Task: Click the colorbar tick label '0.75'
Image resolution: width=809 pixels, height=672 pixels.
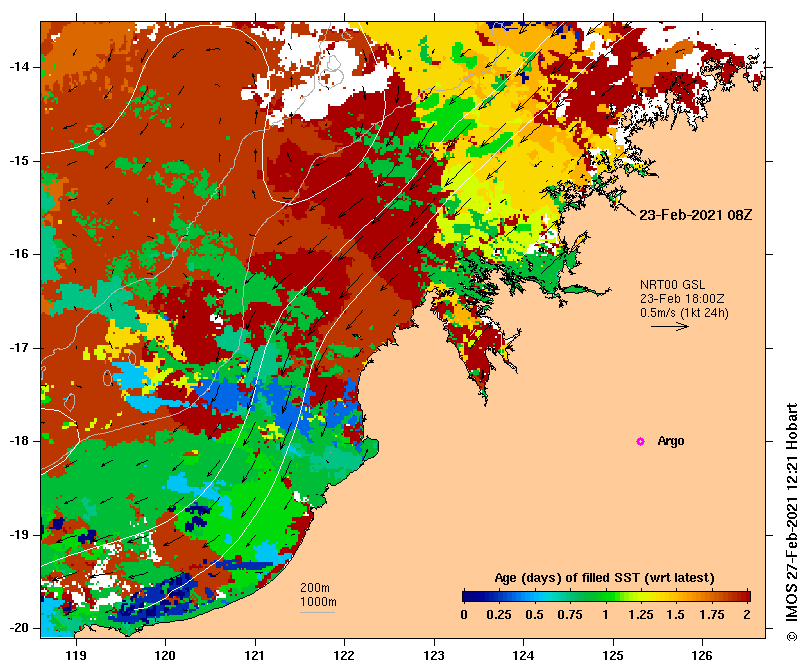Action: [x=570, y=615]
